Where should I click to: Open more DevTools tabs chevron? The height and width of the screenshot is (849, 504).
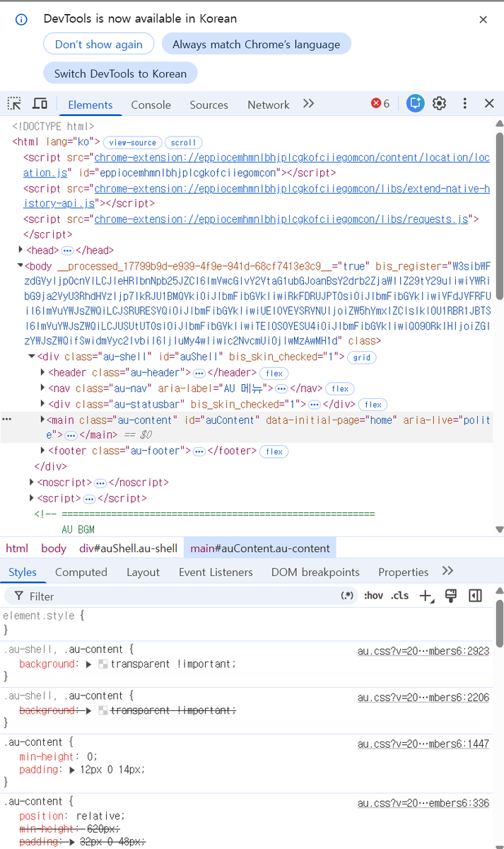click(x=308, y=103)
